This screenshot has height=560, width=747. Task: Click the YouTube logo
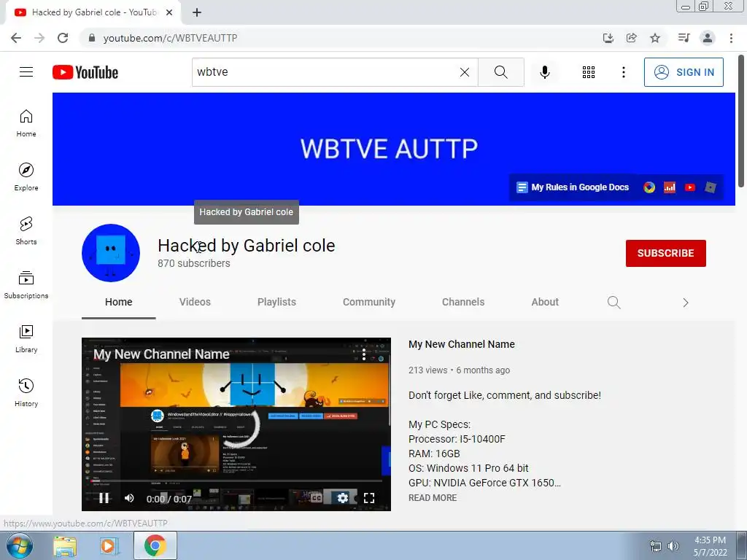[x=85, y=72]
